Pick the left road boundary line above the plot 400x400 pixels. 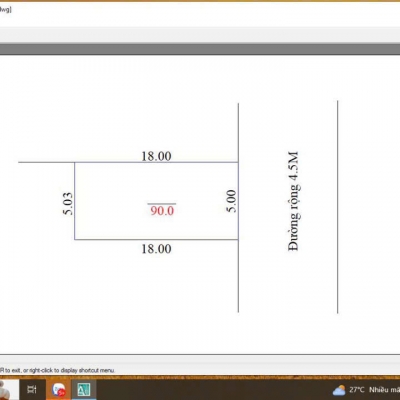[238, 133]
